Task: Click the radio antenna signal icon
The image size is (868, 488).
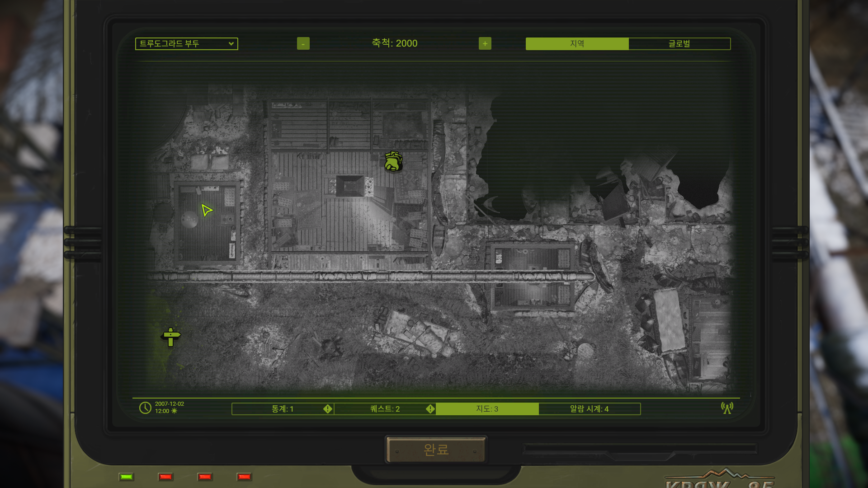Action: point(727,408)
